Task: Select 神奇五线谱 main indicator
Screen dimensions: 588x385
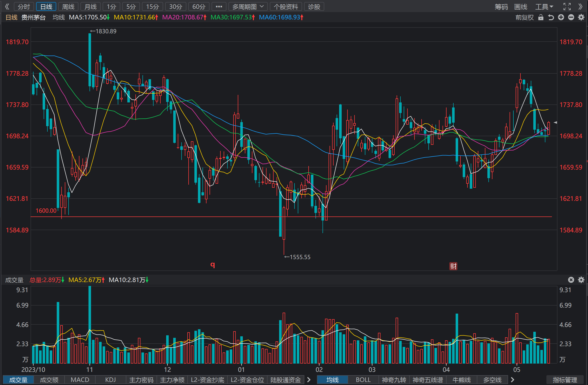Action: (x=428, y=380)
